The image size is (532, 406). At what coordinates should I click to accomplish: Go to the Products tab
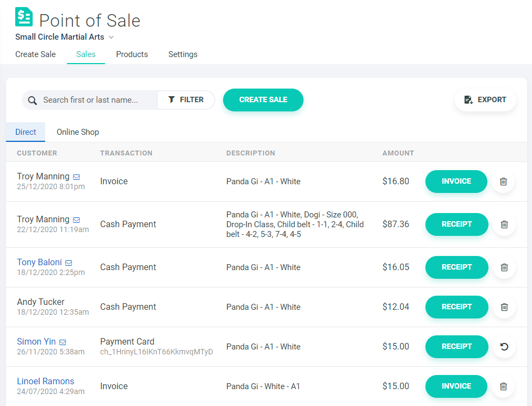tap(132, 54)
